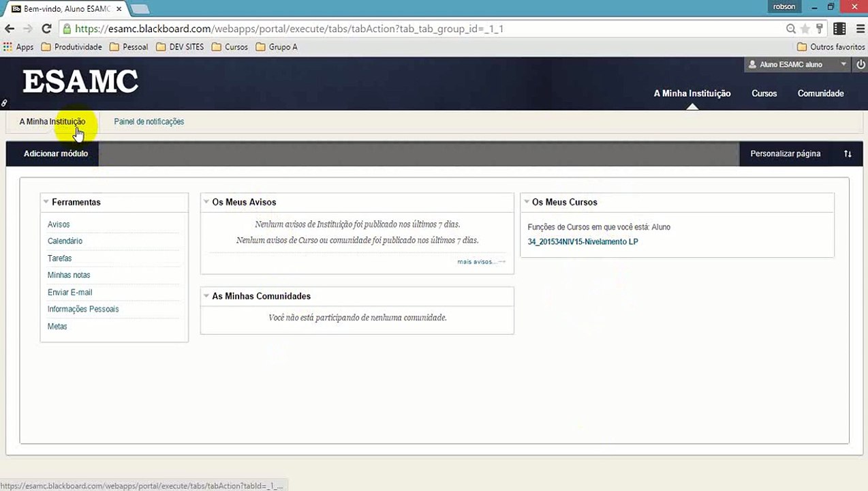The image size is (868, 491).
Task: Open the Apps shortcut in bookmarks bar
Action: [18, 47]
